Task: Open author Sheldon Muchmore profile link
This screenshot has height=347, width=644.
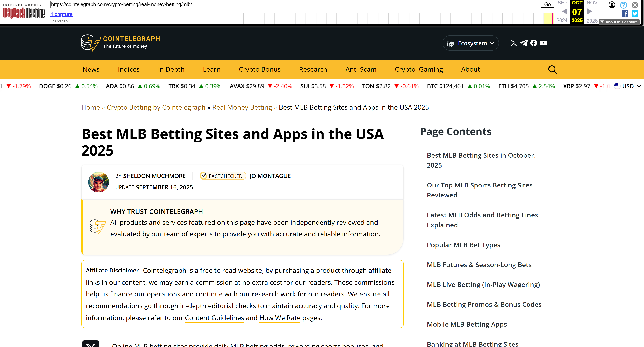Action: pos(154,176)
